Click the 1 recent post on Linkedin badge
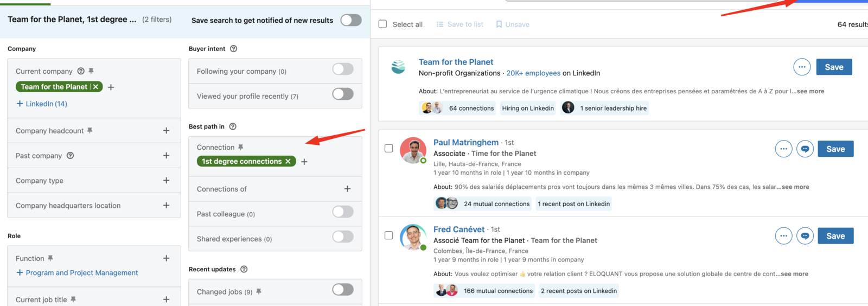Image resolution: width=868 pixels, height=306 pixels. point(573,203)
